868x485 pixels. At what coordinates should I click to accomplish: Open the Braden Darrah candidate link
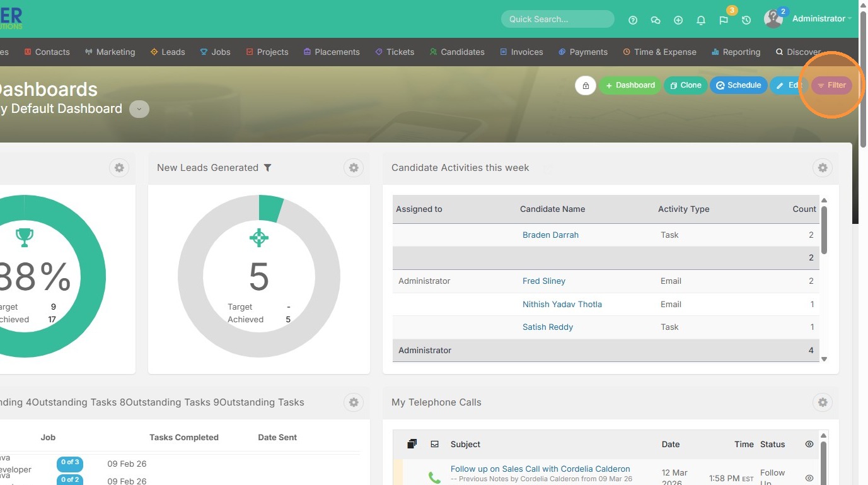coord(550,235)
